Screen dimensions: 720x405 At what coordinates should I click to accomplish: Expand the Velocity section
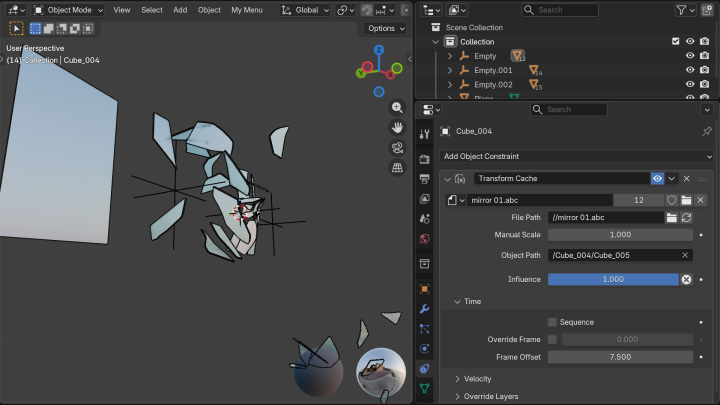coord(478,379)
